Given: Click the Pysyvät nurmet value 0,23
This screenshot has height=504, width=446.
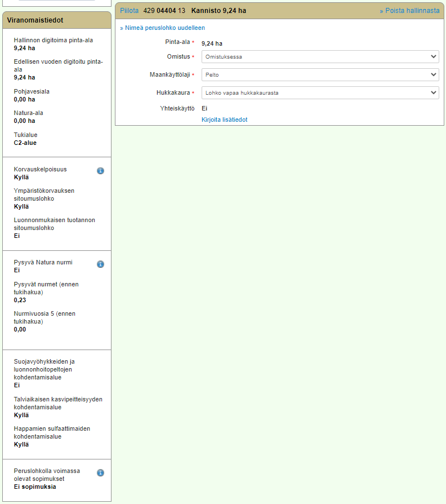Looking at the screenshot, I should tap(20, 300).
